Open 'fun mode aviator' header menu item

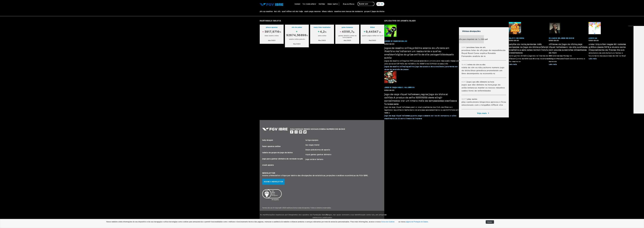point(309,4)
